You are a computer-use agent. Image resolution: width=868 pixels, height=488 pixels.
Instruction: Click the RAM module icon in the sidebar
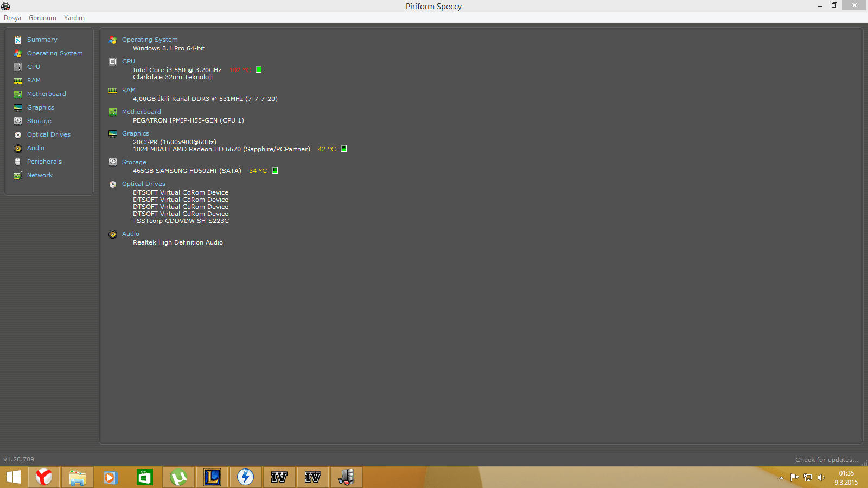coord(18,80)
